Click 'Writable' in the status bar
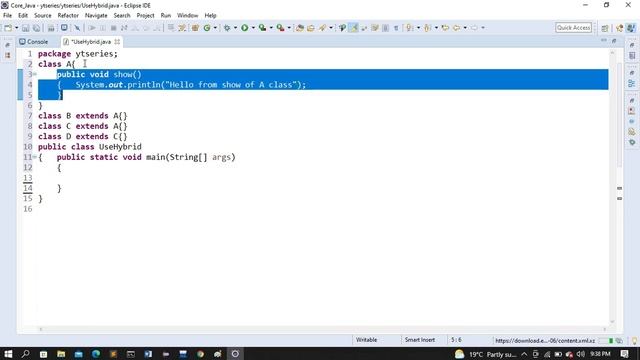Screen dimensions: 640x360 click(x=366, y=340)
